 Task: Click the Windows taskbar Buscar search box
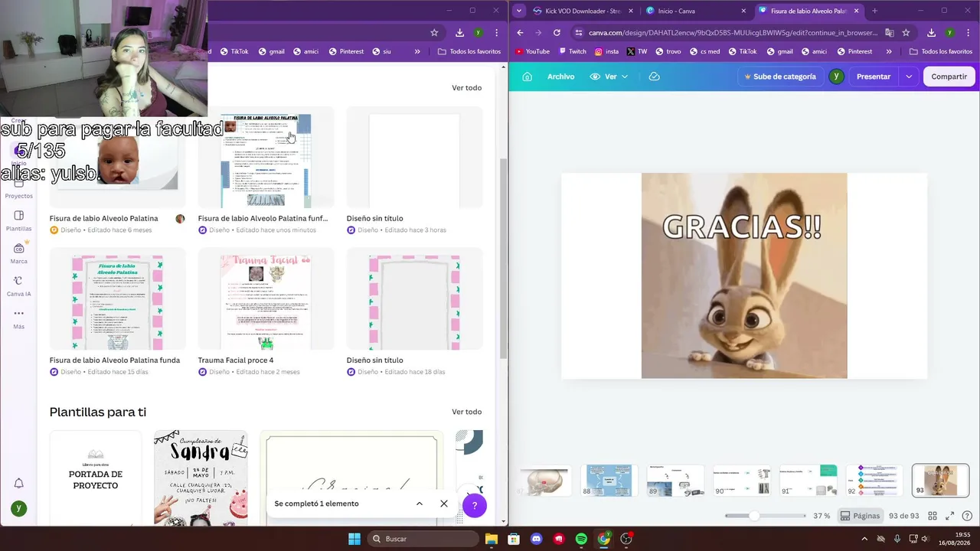423,539
